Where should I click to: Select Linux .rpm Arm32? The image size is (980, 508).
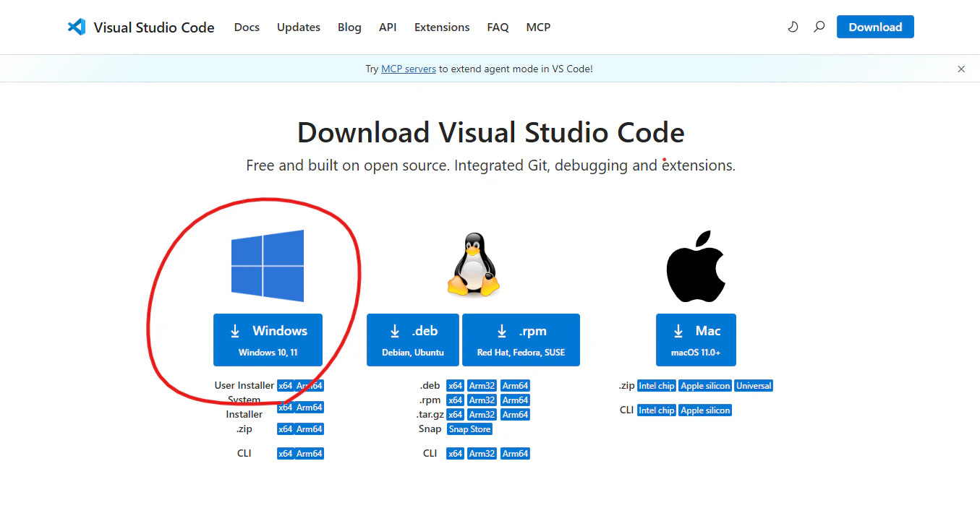click(x=482, y=400)
